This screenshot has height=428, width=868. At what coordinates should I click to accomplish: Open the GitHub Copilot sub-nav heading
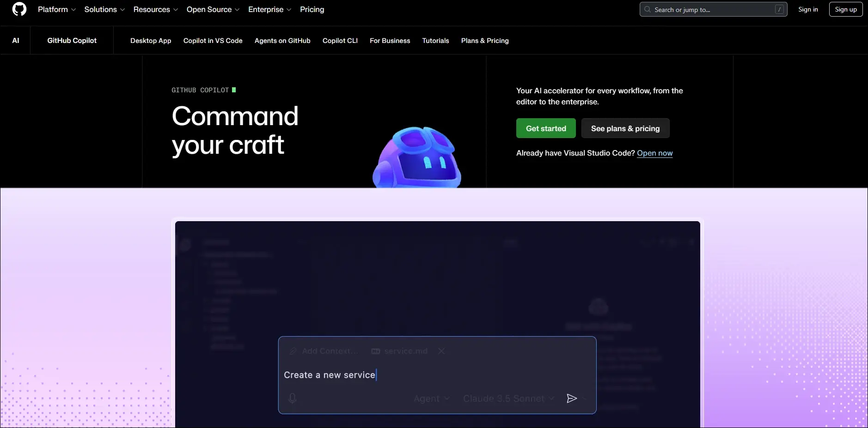[72, 41]
